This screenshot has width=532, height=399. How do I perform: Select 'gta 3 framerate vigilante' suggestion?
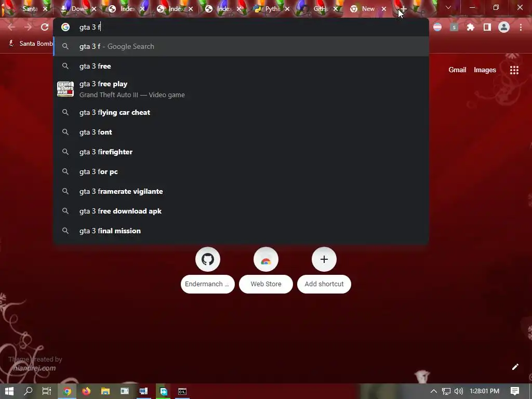point(241,191)
